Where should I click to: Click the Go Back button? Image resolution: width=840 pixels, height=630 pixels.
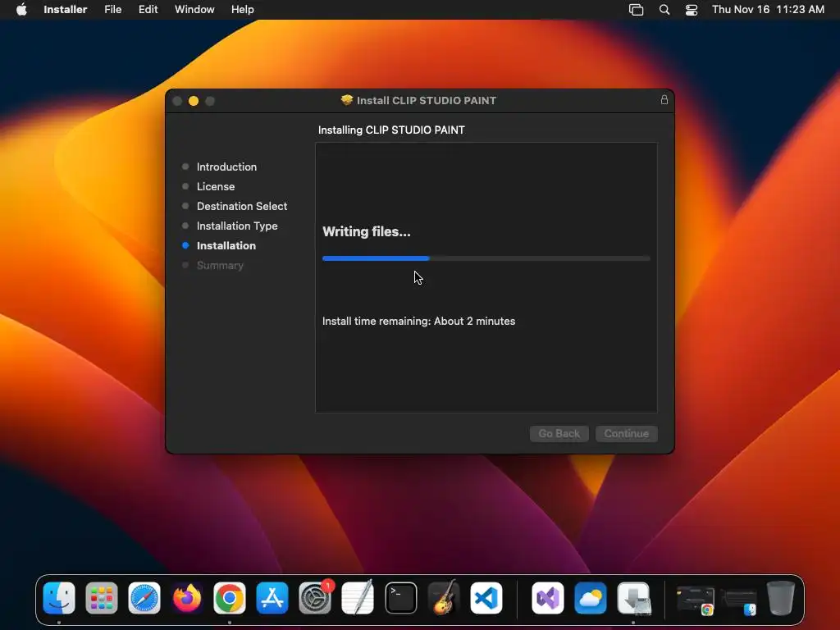point(559,433)
